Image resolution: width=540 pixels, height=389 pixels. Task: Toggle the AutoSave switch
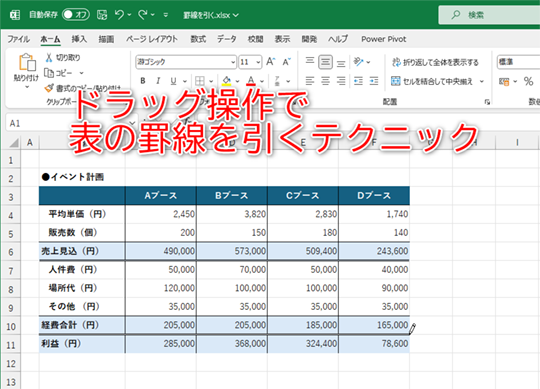pyautogui.click(x=76, y=14)
